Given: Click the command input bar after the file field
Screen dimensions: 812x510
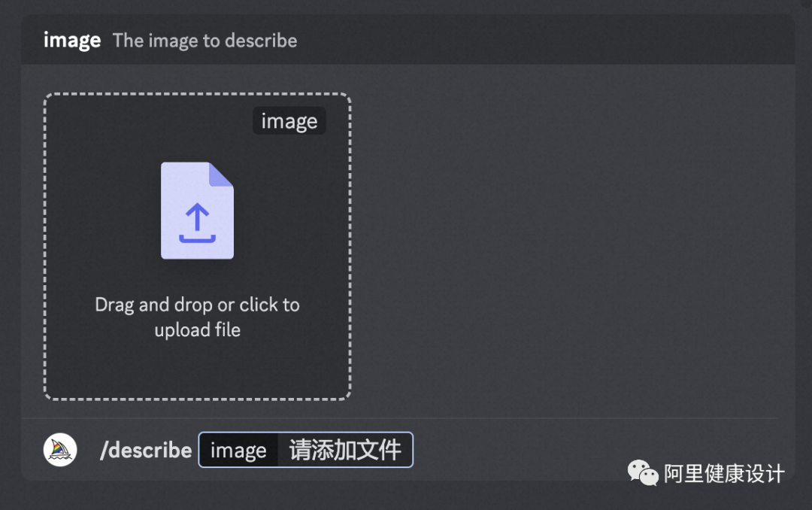Looking at the screenshot, I should point(518,450).
